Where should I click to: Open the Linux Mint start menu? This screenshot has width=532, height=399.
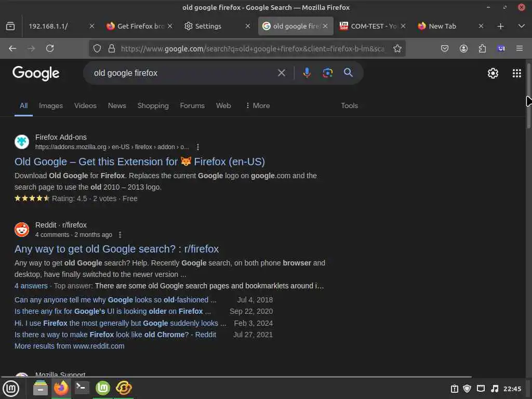(11, 389)
